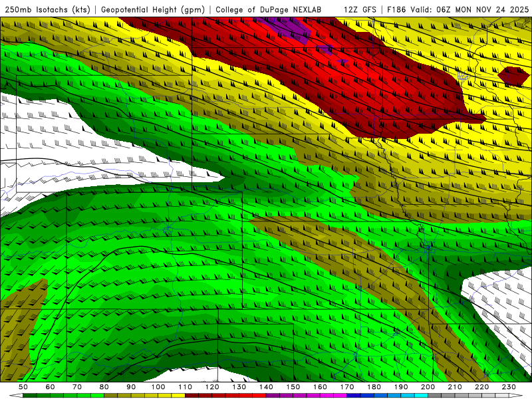The height and width of the screenshot is (399, 532).
Task: Click the '12Z GFS' model run text
Action: tap(360, 9)
